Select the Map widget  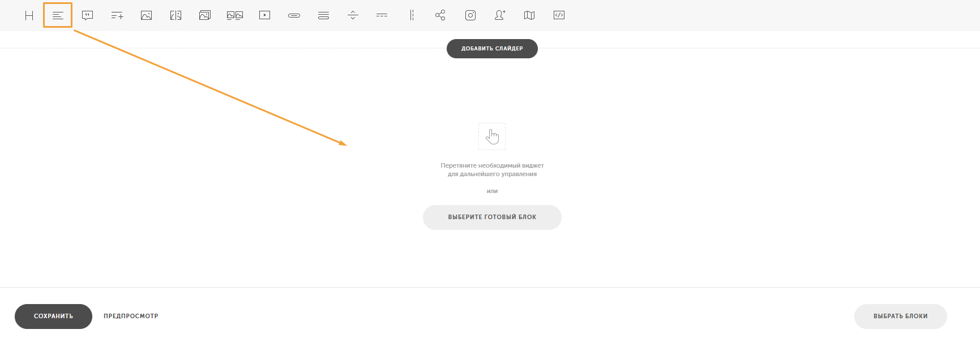click(529, 15)
